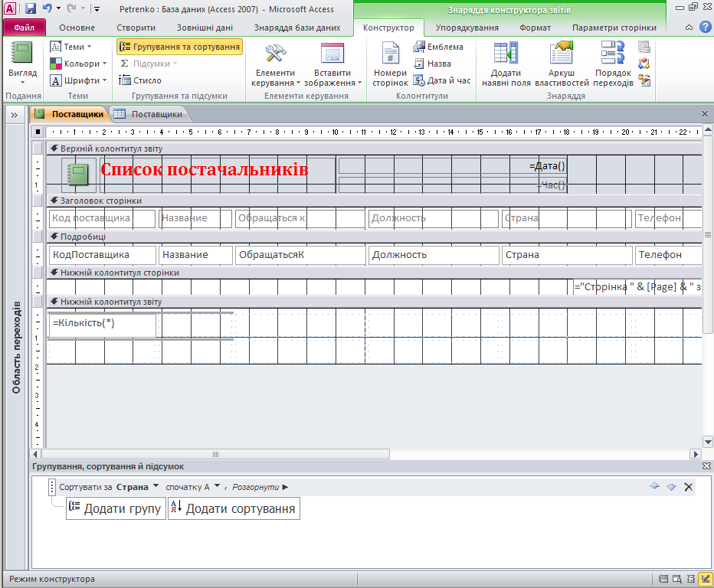Select the =Кількість(*) text box

(102, 324)
